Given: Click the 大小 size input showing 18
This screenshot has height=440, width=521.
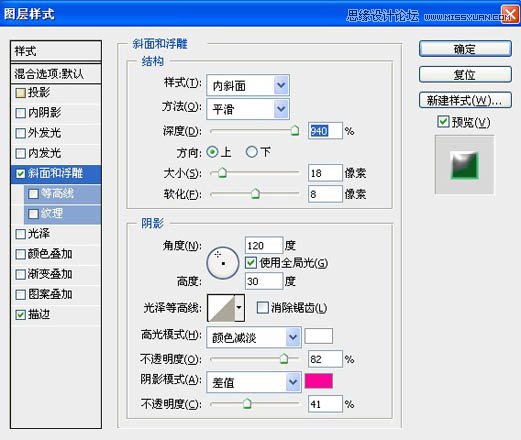Looking at the screenshot, I should [325, 173].
